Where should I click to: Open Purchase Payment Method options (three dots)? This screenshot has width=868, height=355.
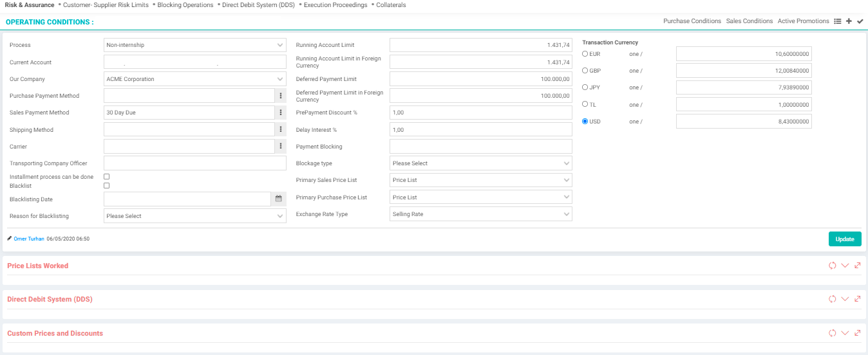(281, 96)
